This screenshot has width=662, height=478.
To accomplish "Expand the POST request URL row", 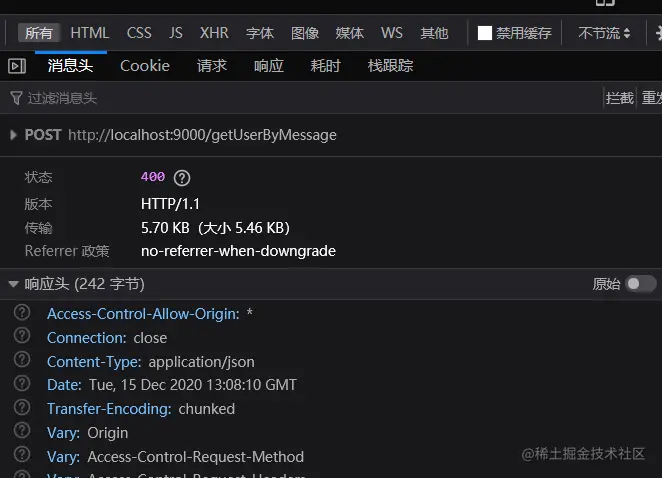I will [14, 135].
